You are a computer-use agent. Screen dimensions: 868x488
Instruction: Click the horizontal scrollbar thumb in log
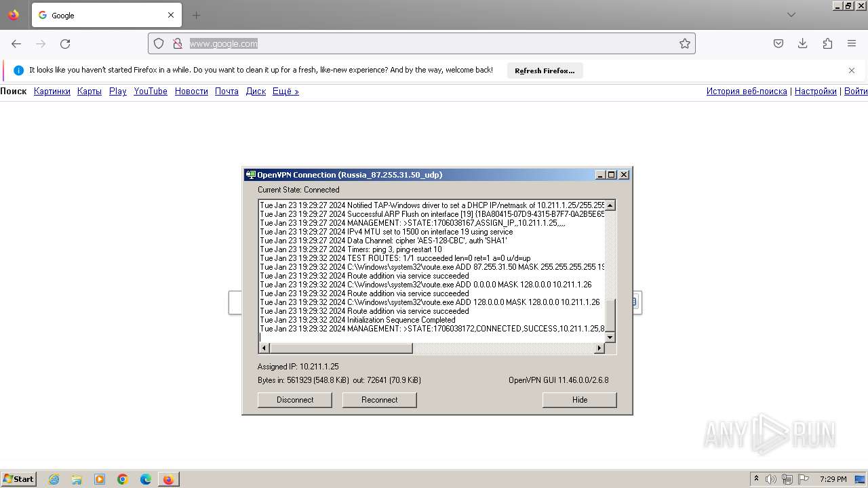341,348
